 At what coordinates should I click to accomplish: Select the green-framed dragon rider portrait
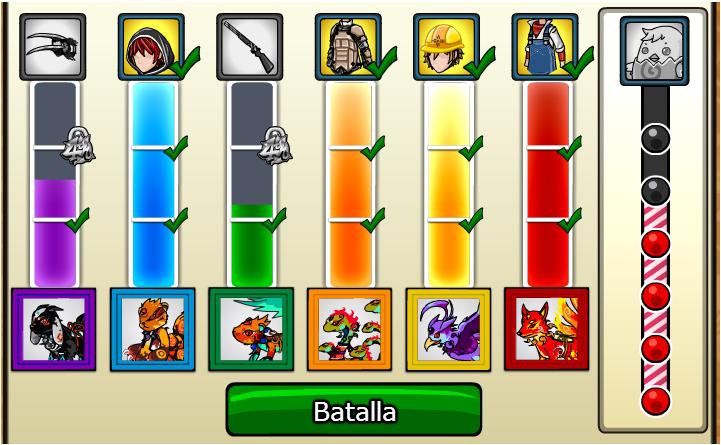click(251, 329)
